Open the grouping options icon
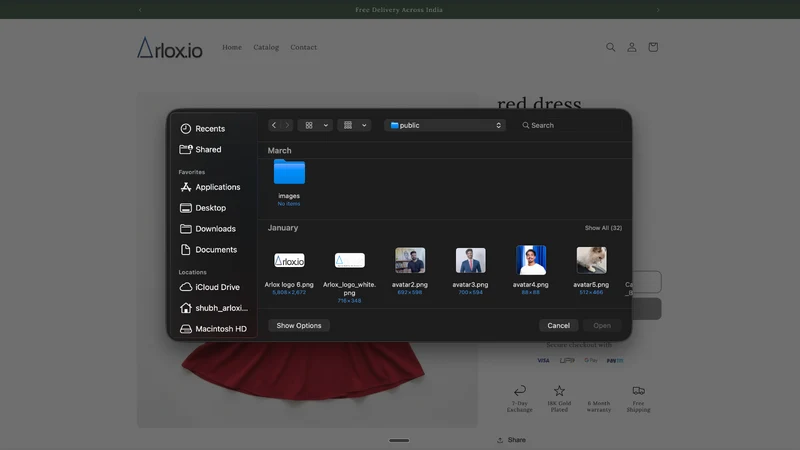This screenshot has width=800, height=450. click(348, 125)
